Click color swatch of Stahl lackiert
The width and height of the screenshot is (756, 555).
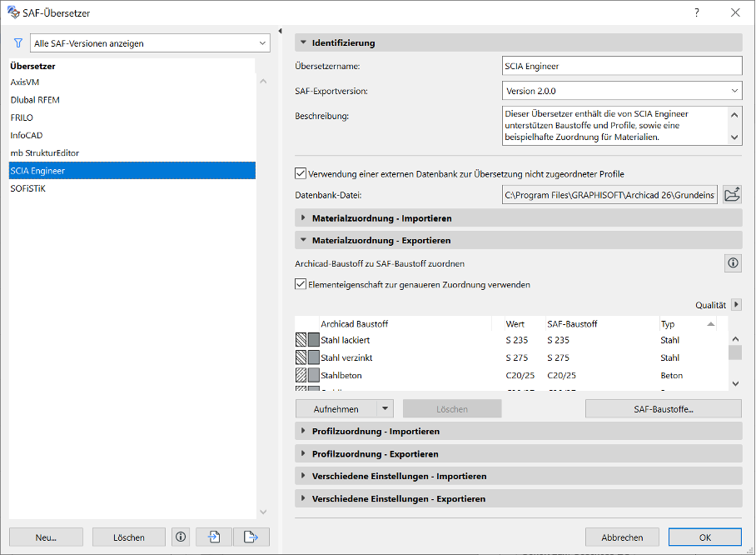[x=313, y=340]
